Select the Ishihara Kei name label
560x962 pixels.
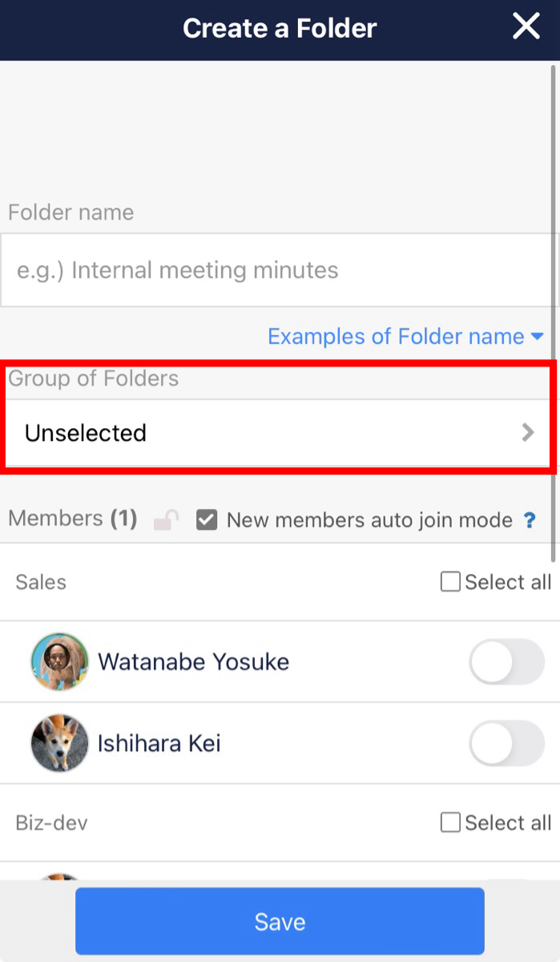pyautogui.click(x=159, y=743)
